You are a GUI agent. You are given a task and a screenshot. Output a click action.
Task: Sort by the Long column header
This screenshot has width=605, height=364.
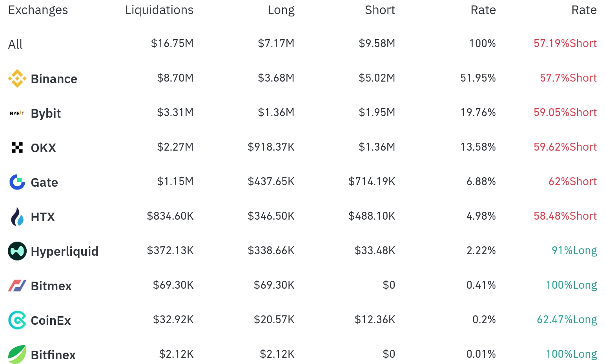[x=281, y=10]
